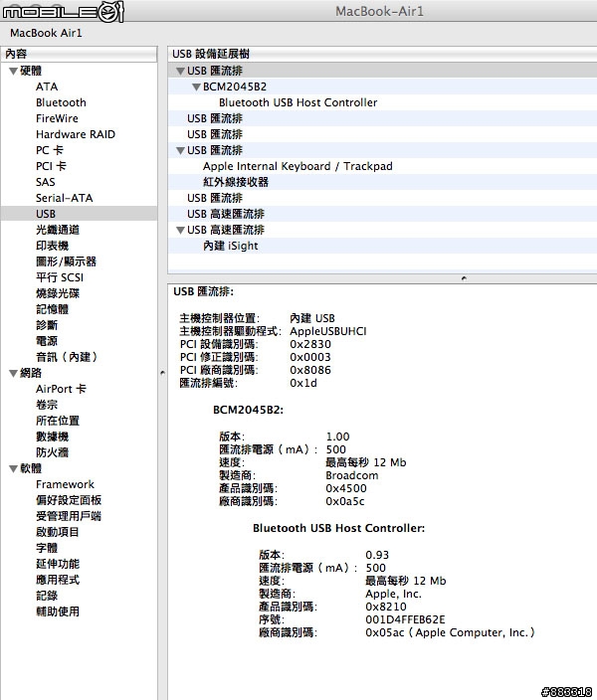
Task: Click the product ID value 0x8210
Action: [386, 607]
